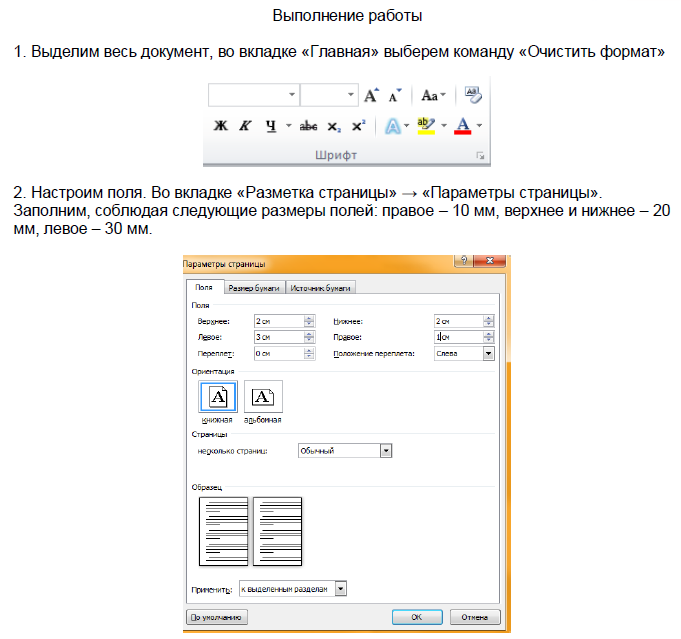Image resolution: width=681 pixels, height=639 pixels.
Task: Select the Альбомная landscape orientation
Action: (263, 397)
